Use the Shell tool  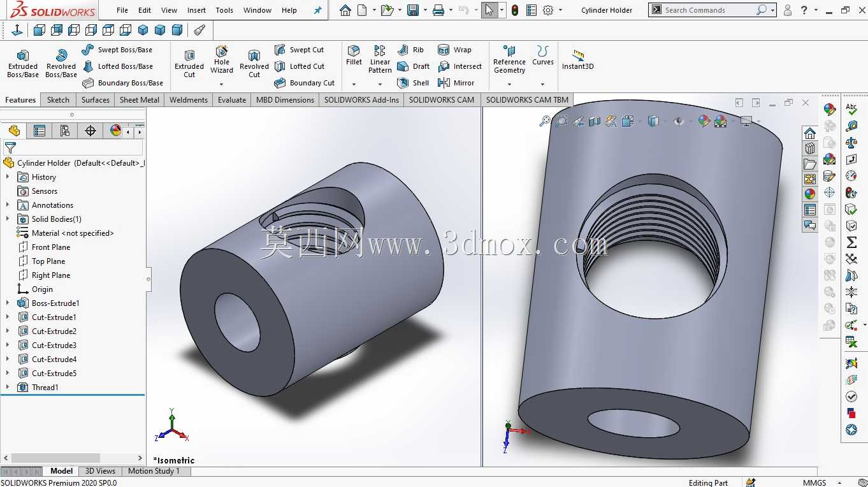(413, 83)
